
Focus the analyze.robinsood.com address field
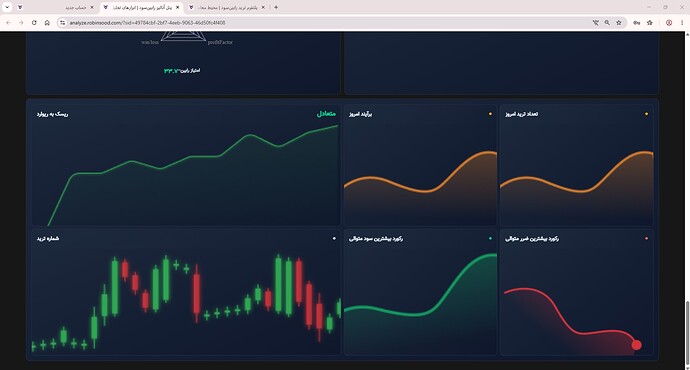click(147, 22)
